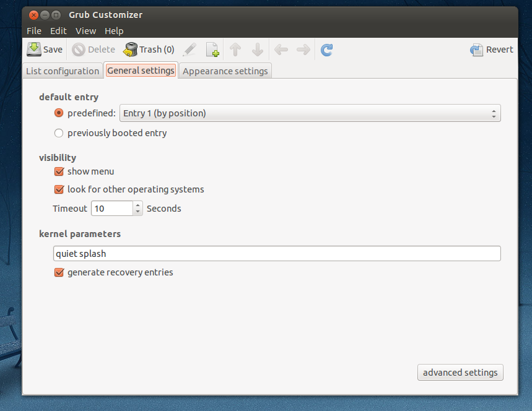Uncheck look for other operating systems
This screenshot has width=532, height=411.
coord(59,189)
